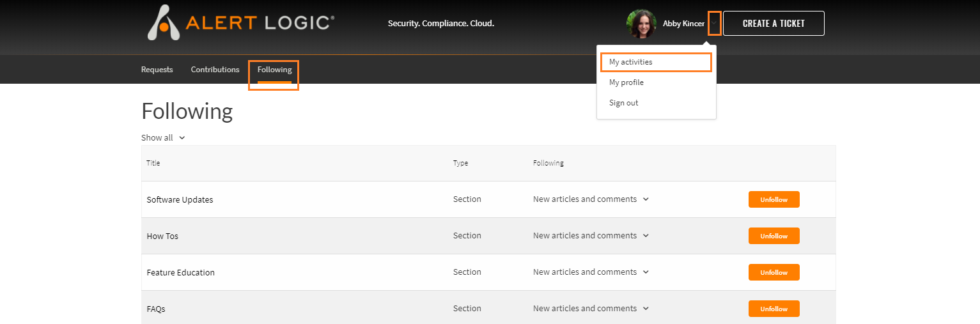The height and width of the screenshot is (324, 980).
Task: Open Abby Kincer's profile avatar
Action: pos(641,24)
